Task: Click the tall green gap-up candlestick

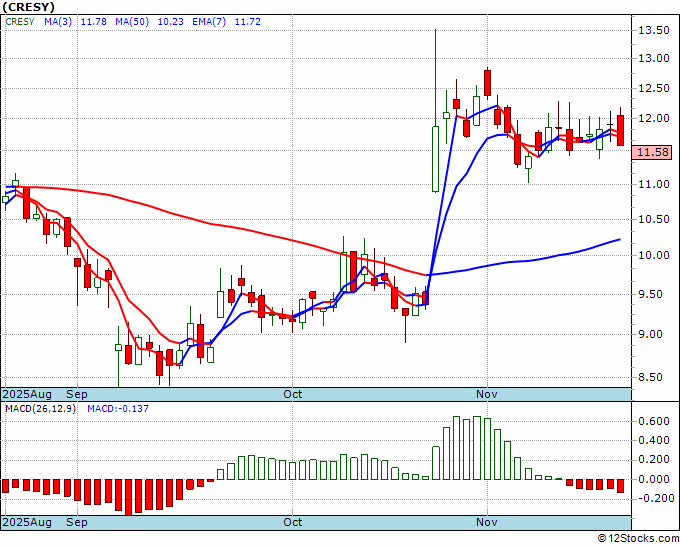Action: coord(435,158)
